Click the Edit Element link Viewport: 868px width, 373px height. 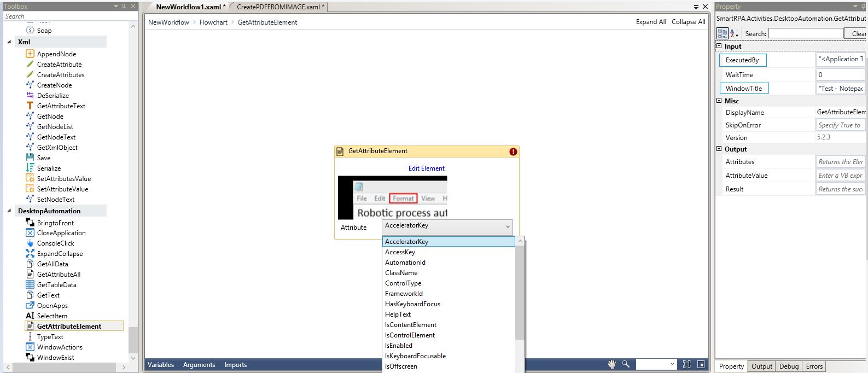[x=426, y=168]
